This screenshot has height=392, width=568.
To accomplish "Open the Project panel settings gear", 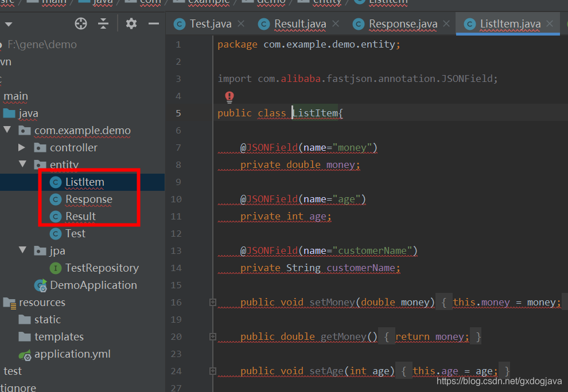I will (130, 23).
